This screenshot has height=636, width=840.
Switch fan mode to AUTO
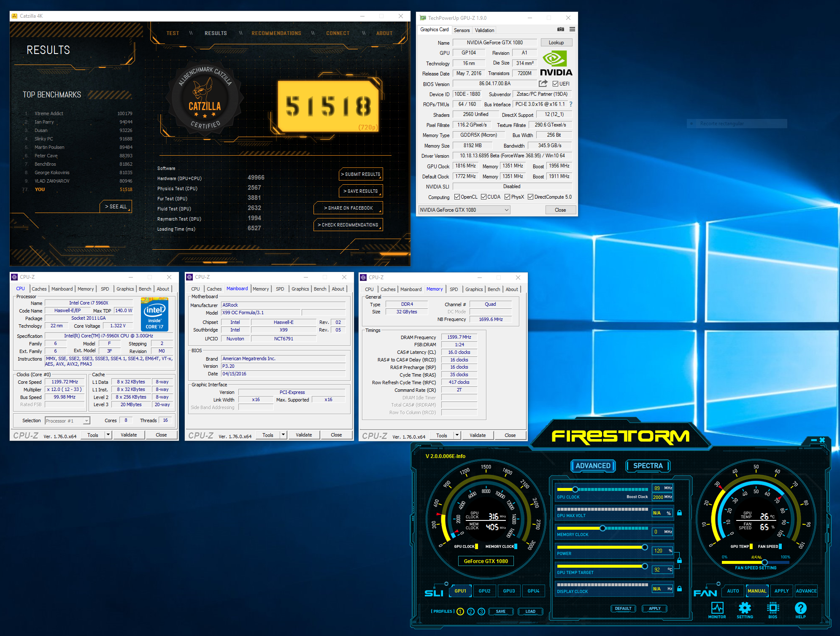click(733, 591)
